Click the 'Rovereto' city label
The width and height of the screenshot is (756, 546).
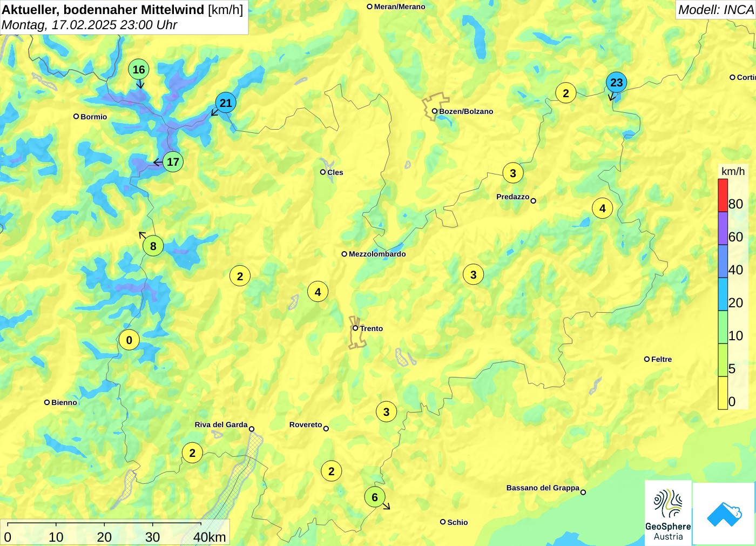[306, 424]
